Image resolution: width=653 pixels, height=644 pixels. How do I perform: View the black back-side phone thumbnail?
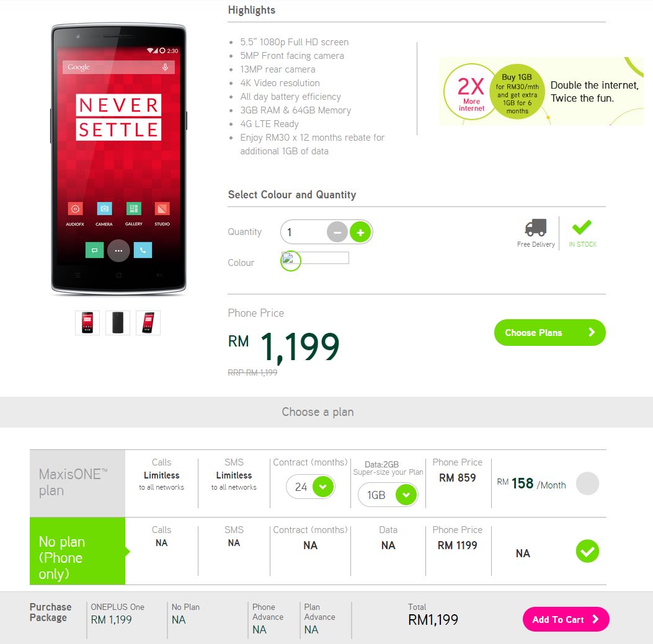[x=118, y=323]
